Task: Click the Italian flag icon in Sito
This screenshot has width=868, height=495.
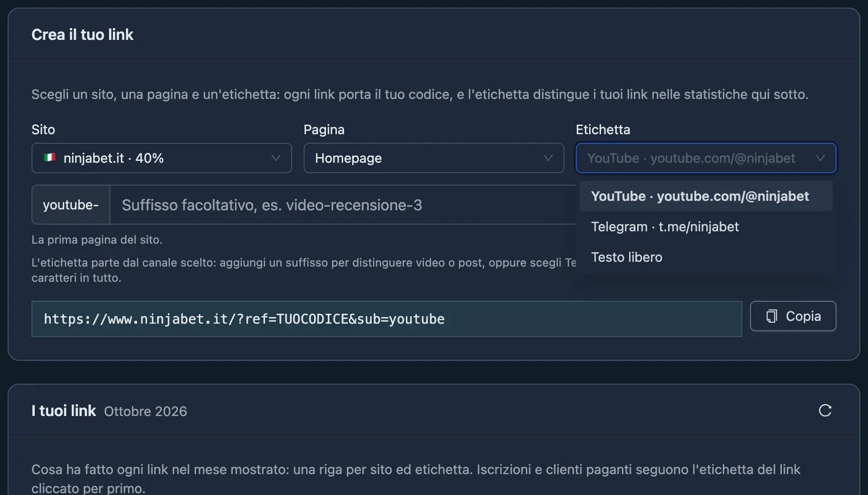Action: pyautogui.click(x=50, y=157)
